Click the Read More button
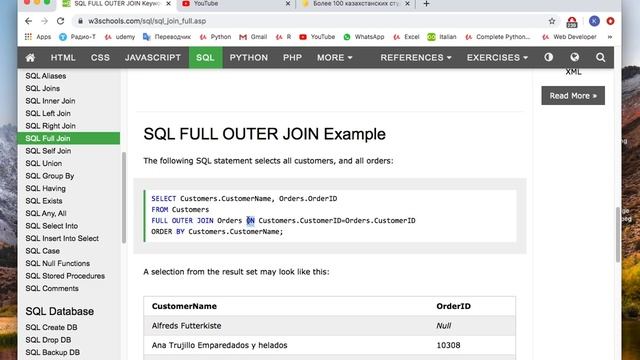640x360 pixels. tap(573, 96)
